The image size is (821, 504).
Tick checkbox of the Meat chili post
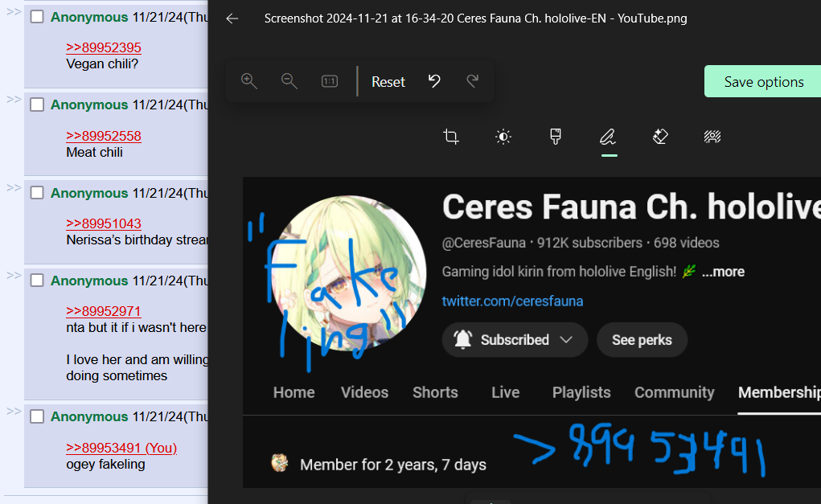pos(37,104)
